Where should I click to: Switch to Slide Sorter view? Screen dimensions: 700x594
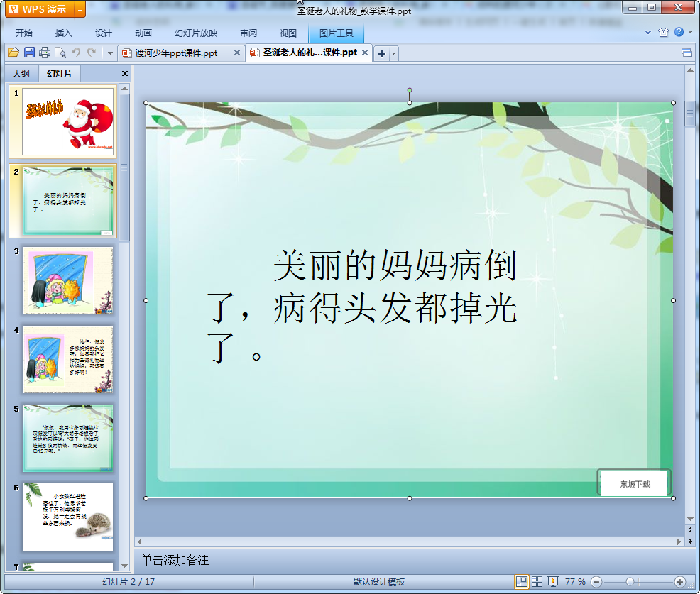click(x=537, y=581)
